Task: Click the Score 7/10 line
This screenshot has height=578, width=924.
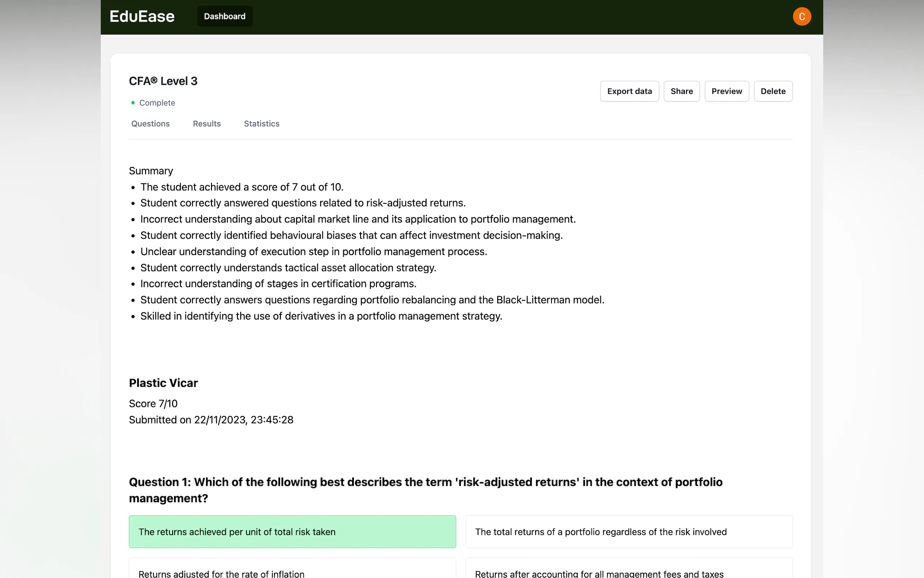Action: [x=153, y=403]
